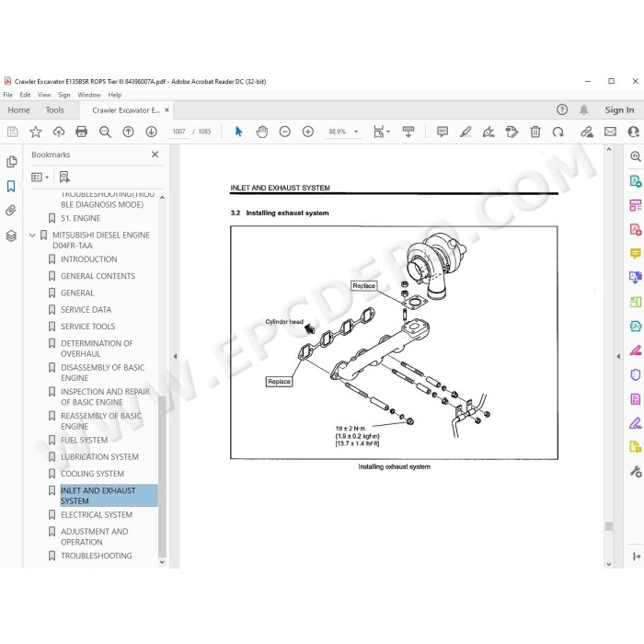Select the Hand pan tool
Image resolution: width=644 pixels, height=644 pixels.
(261, 132)
